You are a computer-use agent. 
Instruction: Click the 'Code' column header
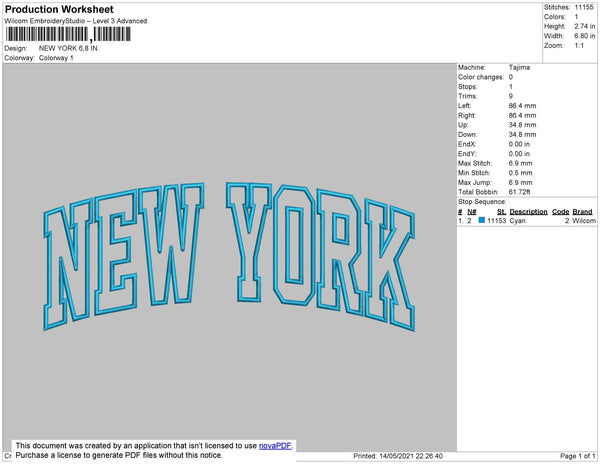pyautogui.click(x=561, y=212)
